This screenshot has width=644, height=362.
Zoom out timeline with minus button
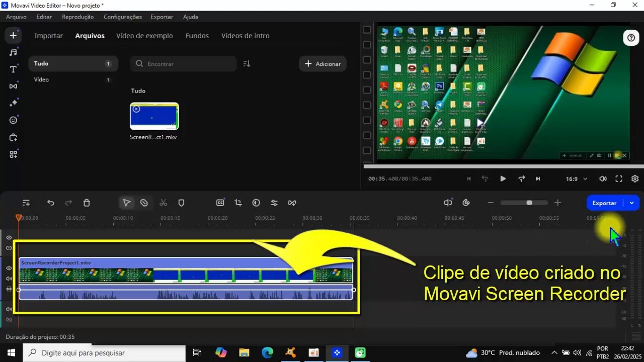pyautogui.click(x=491, y=203)
